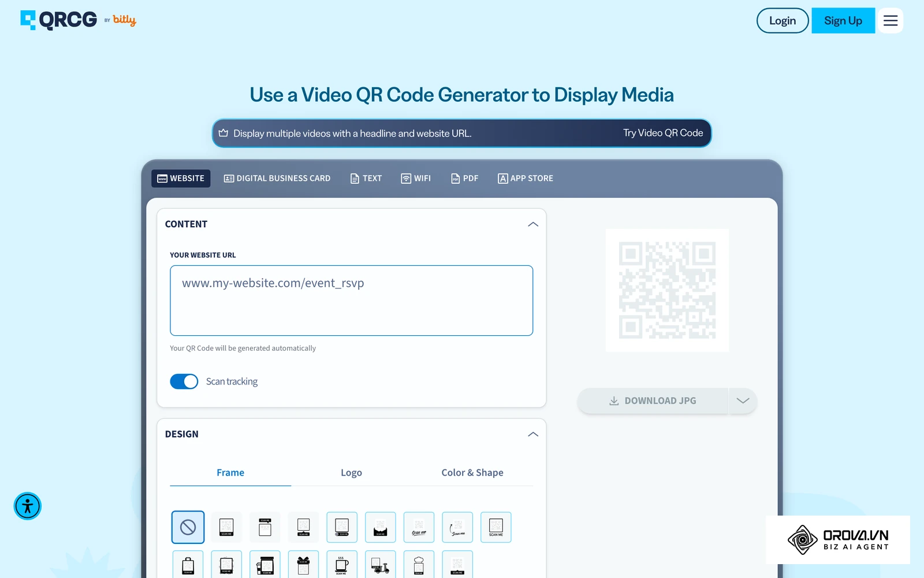Choose the frame with plain SCAN ME text below
Viewport: 924px width, 578px height.
(496, 527)
